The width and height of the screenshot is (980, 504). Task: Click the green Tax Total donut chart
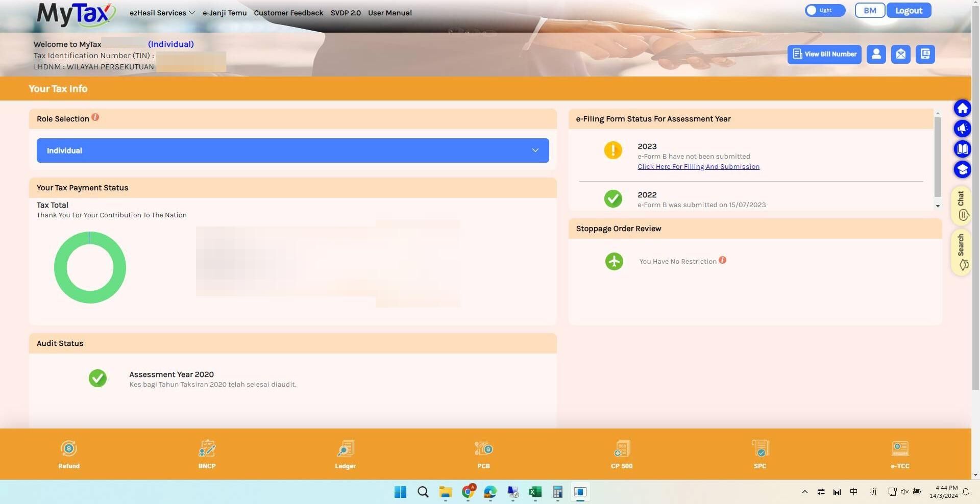90,267
